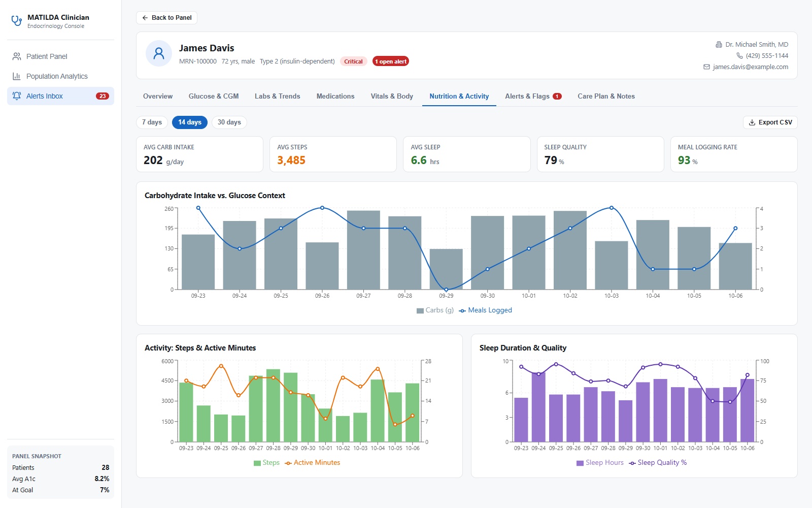Select the 14 days range
The image size is (812, 508).
190,122
